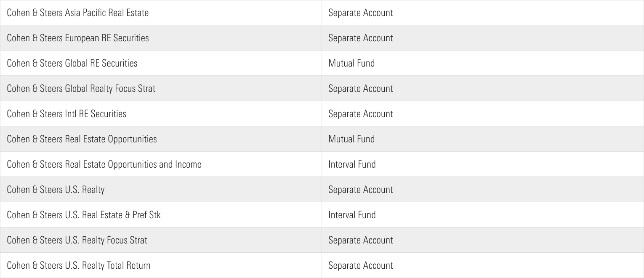The width and height of the screenshot is (644, 278).
Task: Select Cohen & Steers Global RE Securities
Action: [x=72, y=63]
